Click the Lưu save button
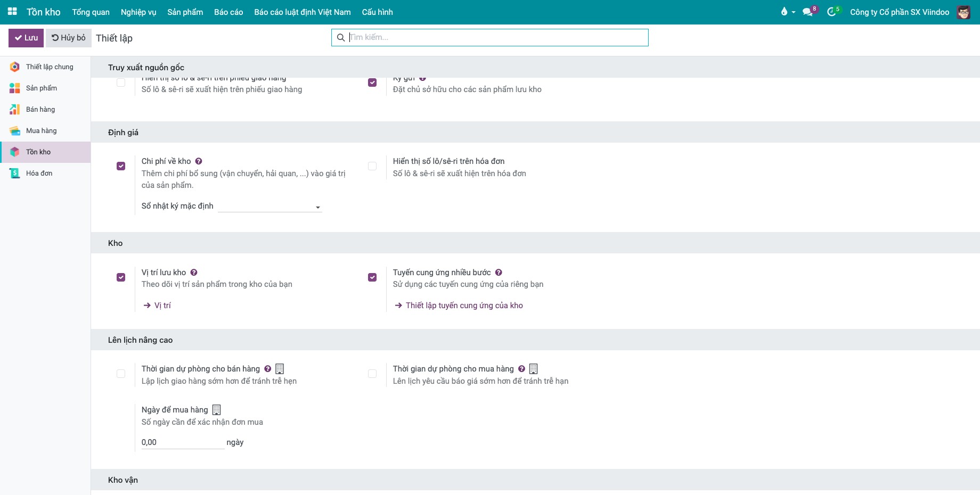 pos(26,38)
